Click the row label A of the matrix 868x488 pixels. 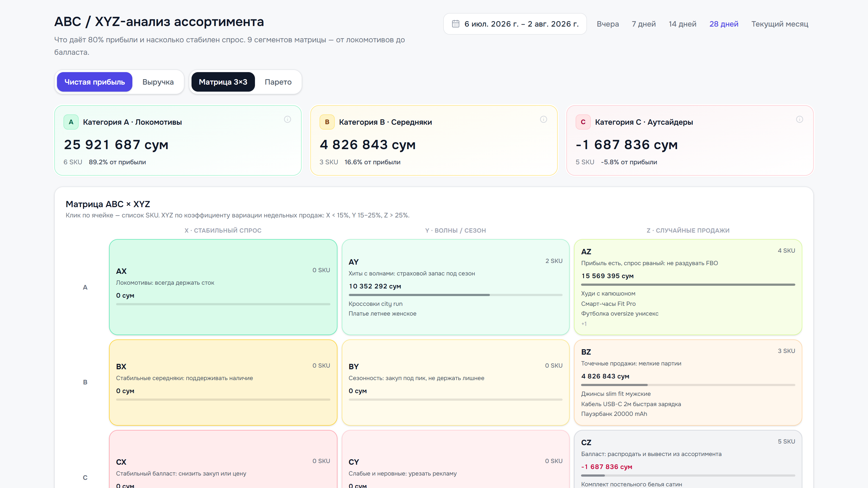85,287
